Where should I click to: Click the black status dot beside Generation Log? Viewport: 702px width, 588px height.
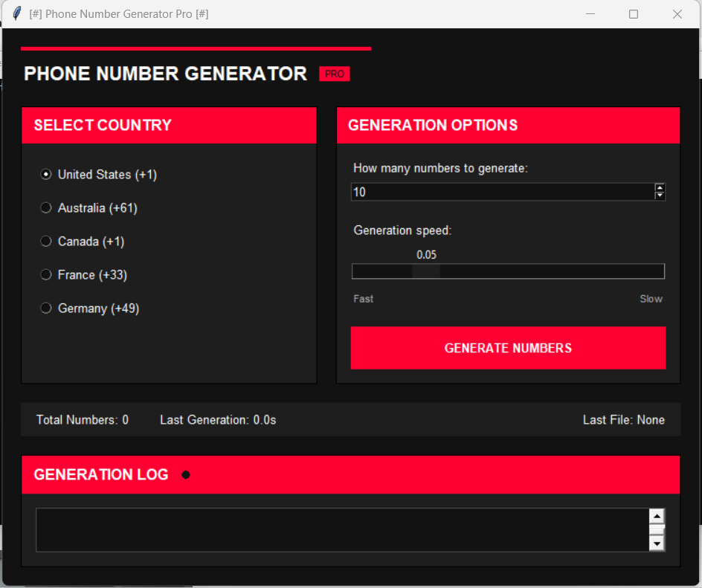186,475
